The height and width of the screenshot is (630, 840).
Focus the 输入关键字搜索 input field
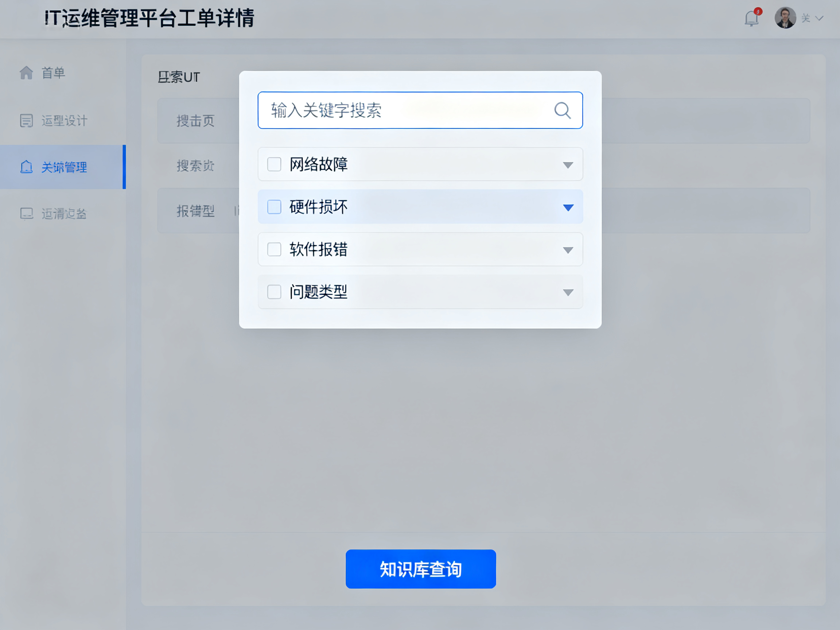coord(402,110)
